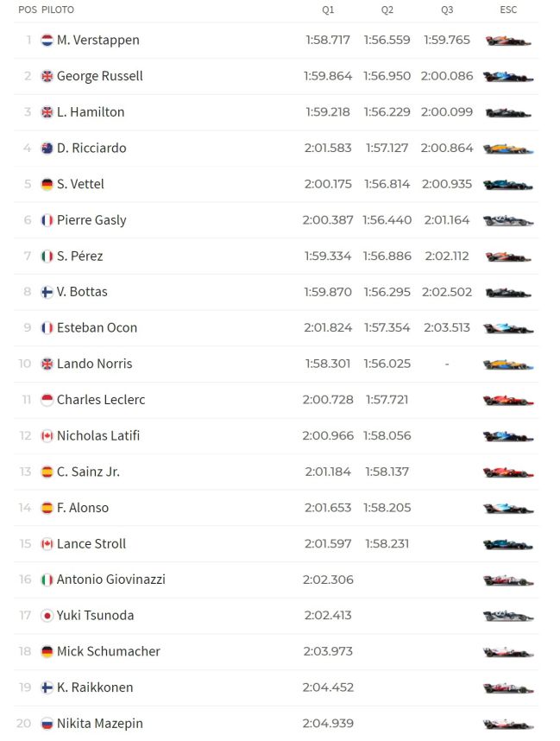Click the McLaren car image in Ricciardo's row
Image resolution: width=560 pixels, height=741 pixels.
click(507, 149)
